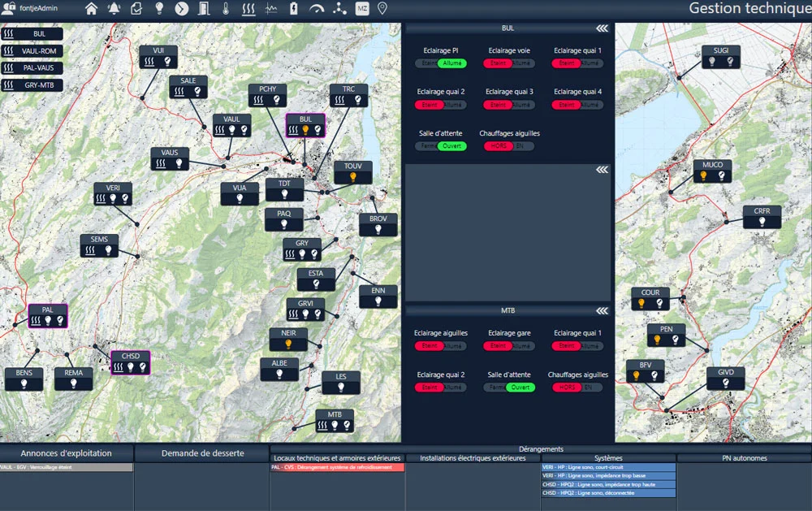Select the GRY-MTB line button
Image resolution: width=812 pixels, height=511 pixels.
pos(32,84)
